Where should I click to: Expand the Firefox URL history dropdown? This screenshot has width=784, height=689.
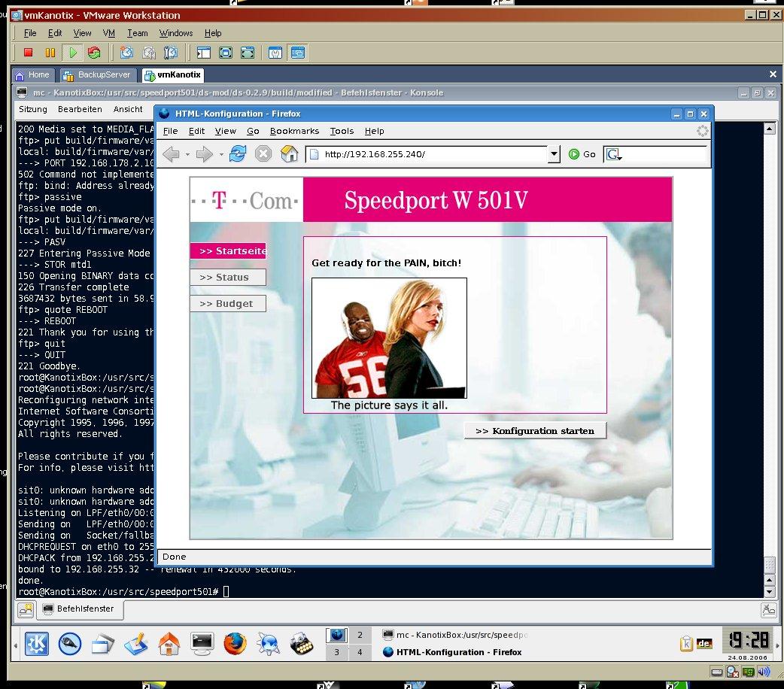554,154
